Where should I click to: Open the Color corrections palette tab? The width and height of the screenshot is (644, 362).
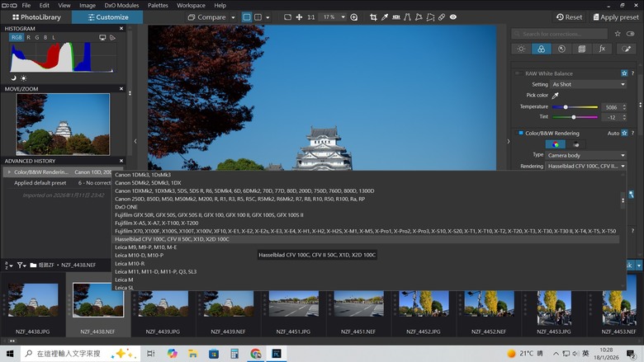(x=542, y=49)
